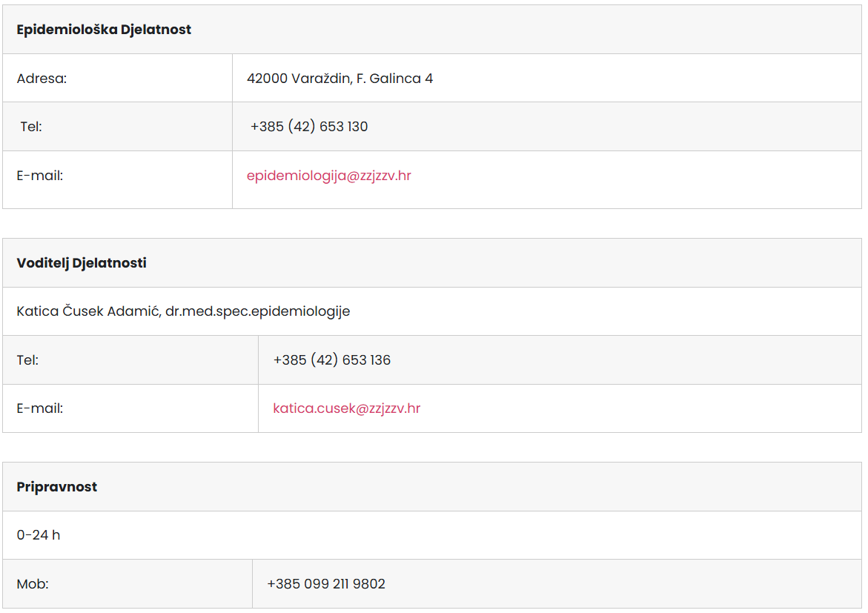The width and height of the screenshot is (868, 613).
Task: Click the Tel label in Voditelj Djelatnosti table
Action: [x=27, y=360]
